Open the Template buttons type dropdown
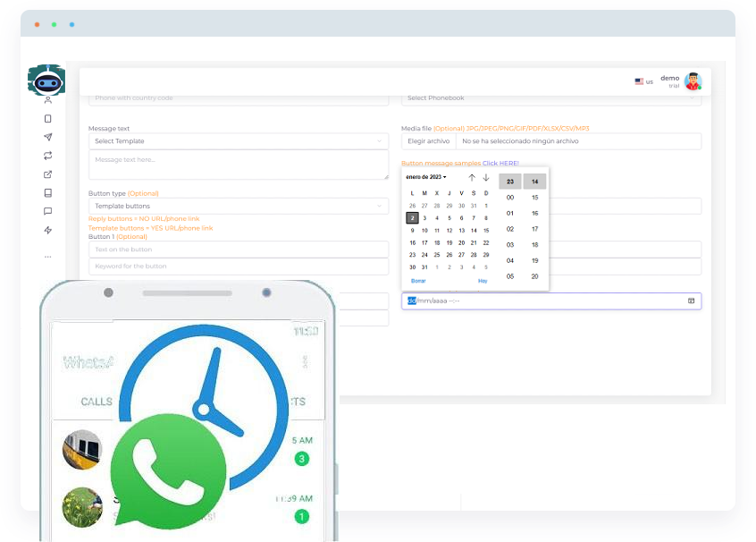The width and height of the screenshot is (756, 542). pos(239,206)
